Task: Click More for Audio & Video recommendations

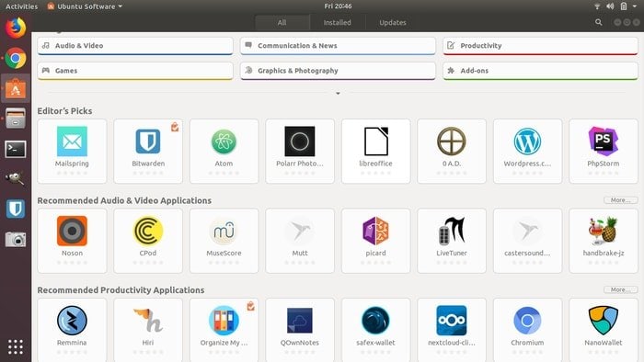Action: [620, 200]
